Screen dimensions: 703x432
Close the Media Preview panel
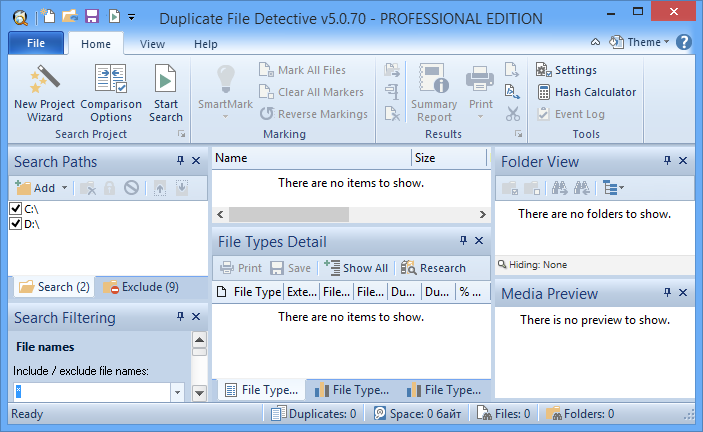(x=683, y=293)
